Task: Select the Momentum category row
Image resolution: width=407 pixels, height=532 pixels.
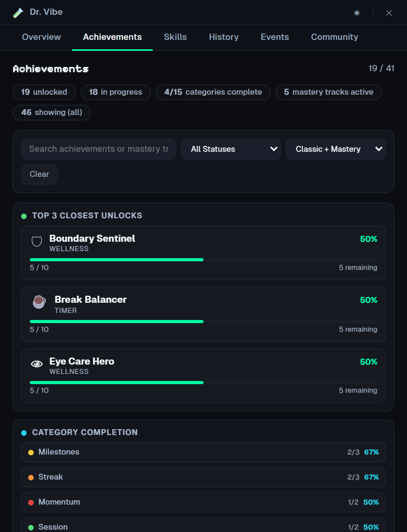Action: click(x=203, y=502)
